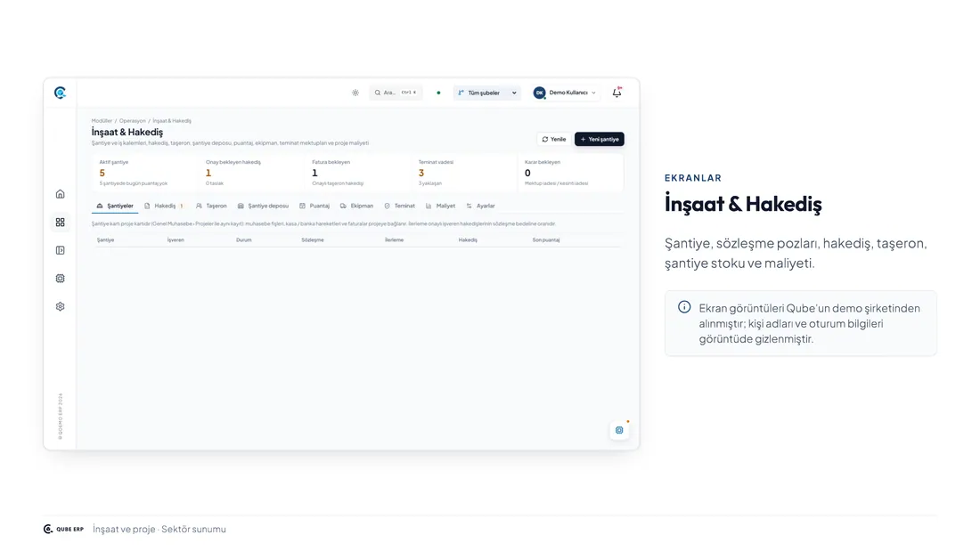Go to the Şantiye deposu tab

(263, 206)
